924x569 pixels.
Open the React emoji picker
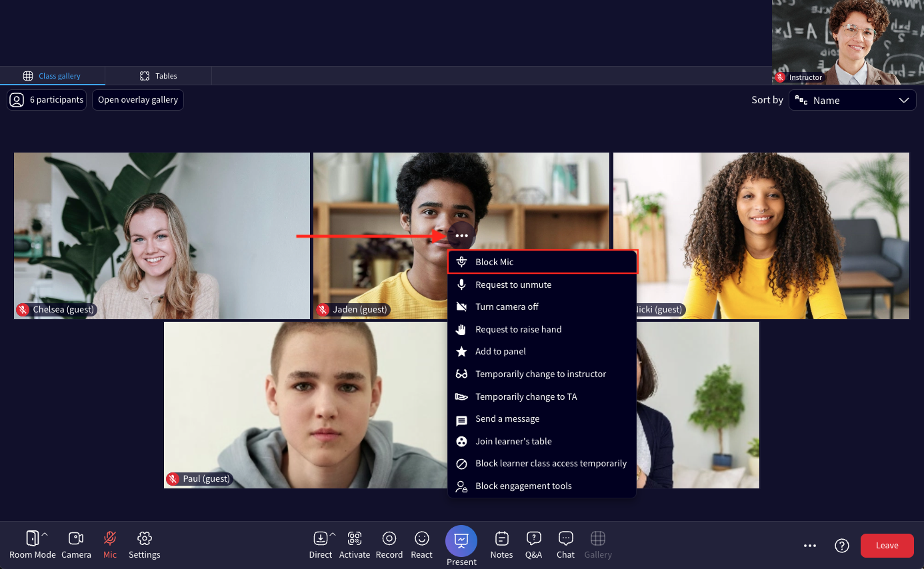(x=421, y=544)
